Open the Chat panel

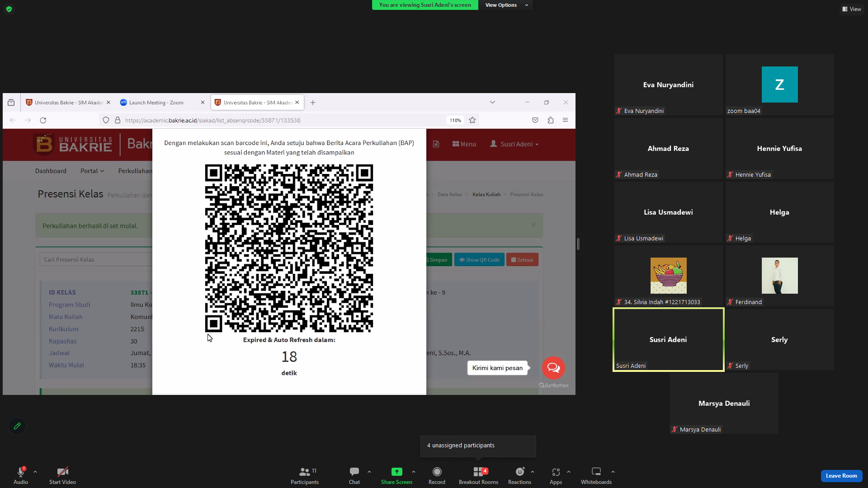[354, 475]
